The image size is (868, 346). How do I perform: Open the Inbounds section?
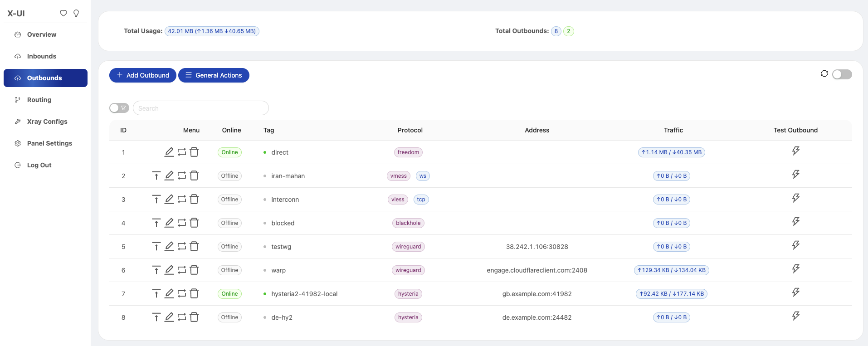[x=45, y=56]
